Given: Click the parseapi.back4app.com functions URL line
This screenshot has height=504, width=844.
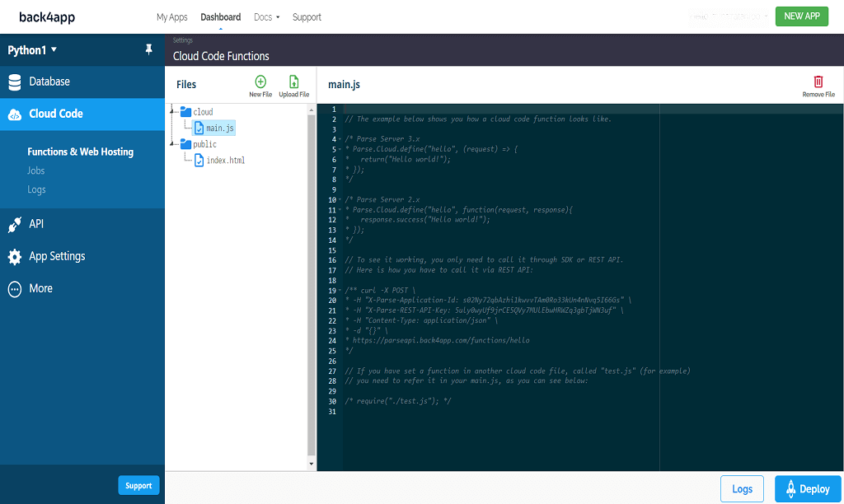Looking at the screenshot, I should pos(437,340).
